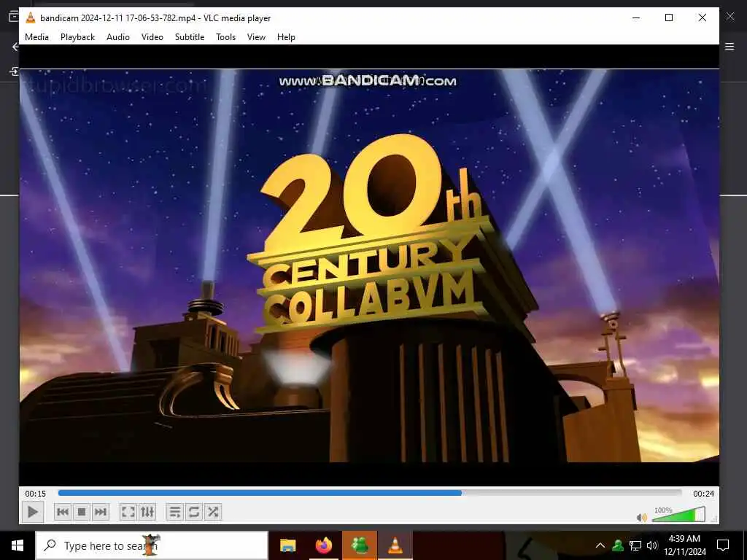Screen dimensions: 747x560
Task: Stop playback with the Stop button
Action: pyautogui.click(x=82, y=512)
